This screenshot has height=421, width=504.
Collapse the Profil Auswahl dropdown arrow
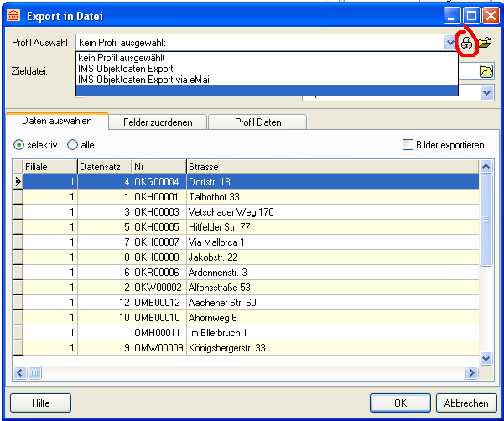pos(450,41)
